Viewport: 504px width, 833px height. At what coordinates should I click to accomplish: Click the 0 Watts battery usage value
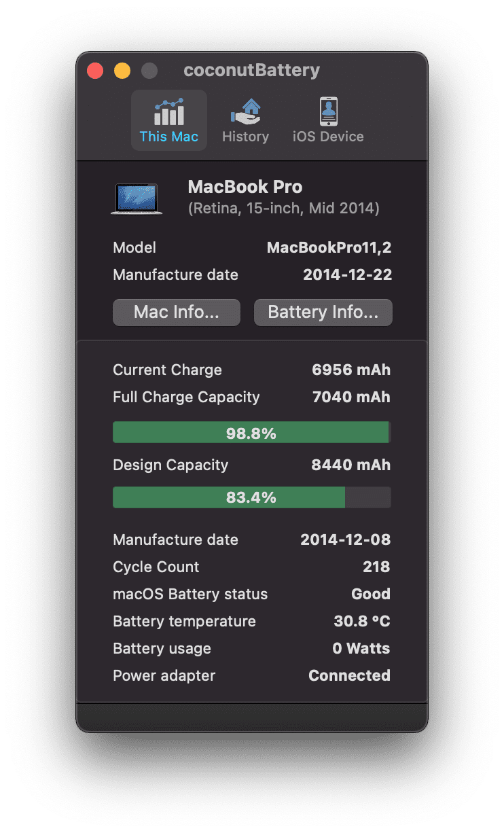point(361,649)
